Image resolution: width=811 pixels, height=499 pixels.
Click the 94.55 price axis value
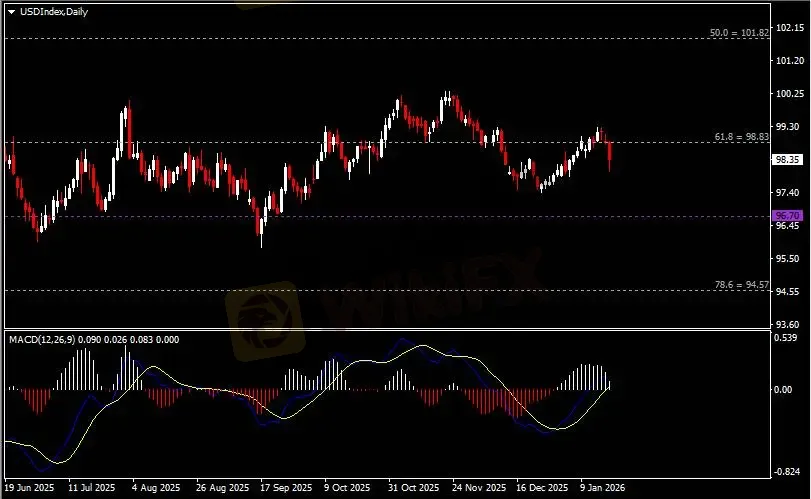pos(788,292)
